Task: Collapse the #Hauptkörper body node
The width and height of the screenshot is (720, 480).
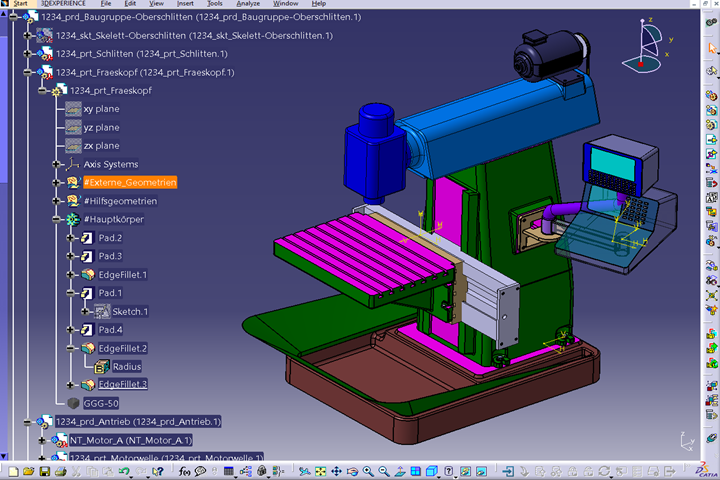Action: (x=56, y=219)
